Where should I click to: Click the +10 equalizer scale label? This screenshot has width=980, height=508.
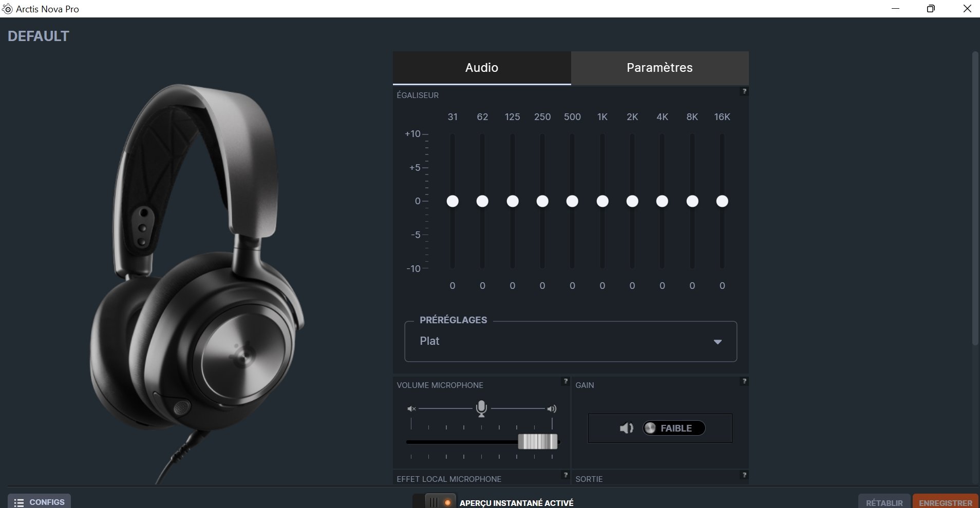click(412, 134)
